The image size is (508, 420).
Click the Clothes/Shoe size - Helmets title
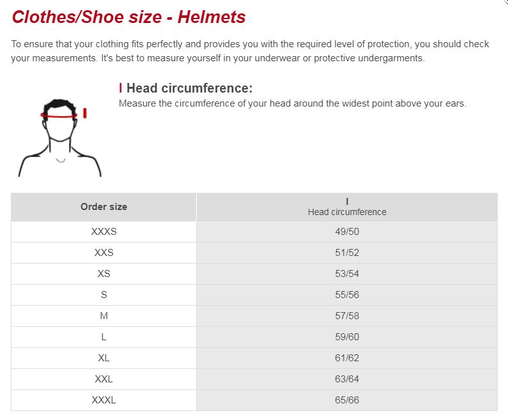(128, 17)
